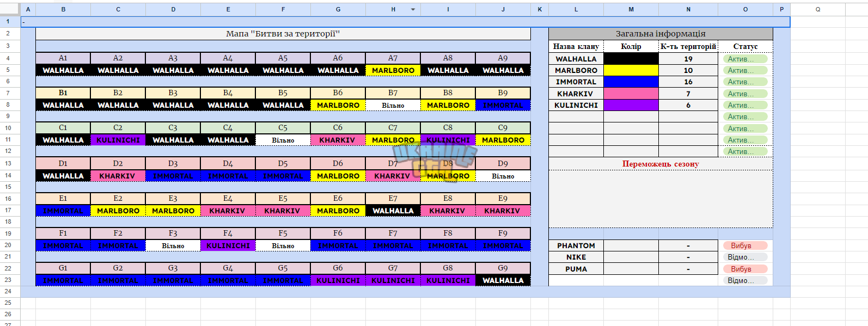Click the pink KHARKIV color cell
Screen dimensions: 868x326
coord(631,94)
